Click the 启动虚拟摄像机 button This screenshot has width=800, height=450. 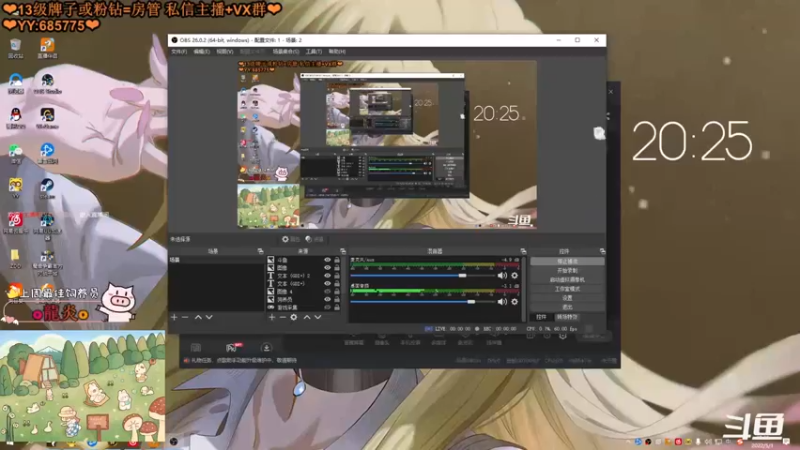[567, 280]
